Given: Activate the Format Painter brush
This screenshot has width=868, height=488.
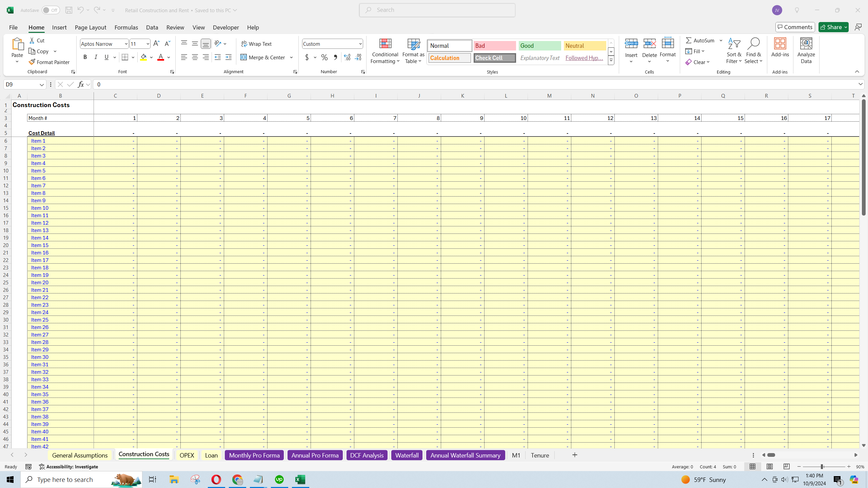Looking at the screenshot, I should click(x=49, y=62).
